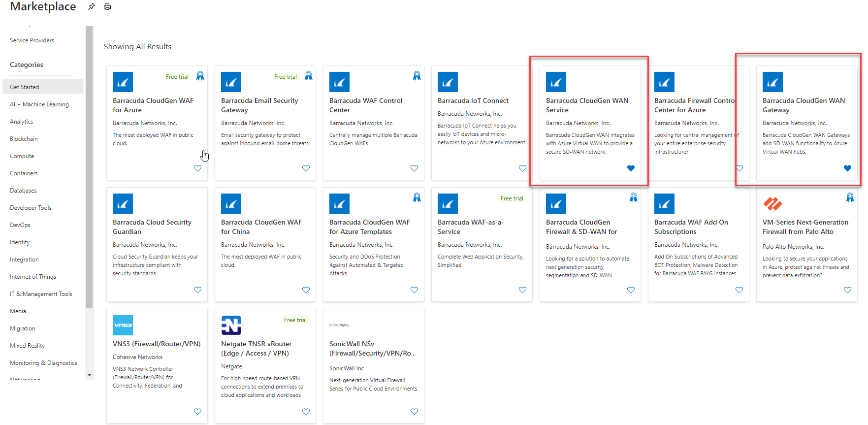This screenshot has width=868, height=425.
Task: Click certified ribbon badge on VM-Series Firewall
Action: point(850,197)
